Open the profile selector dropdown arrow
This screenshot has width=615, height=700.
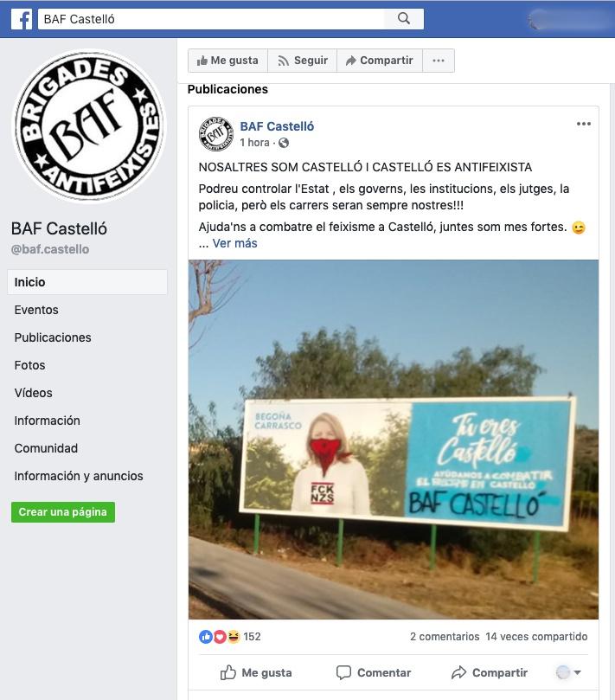[578, 672]
